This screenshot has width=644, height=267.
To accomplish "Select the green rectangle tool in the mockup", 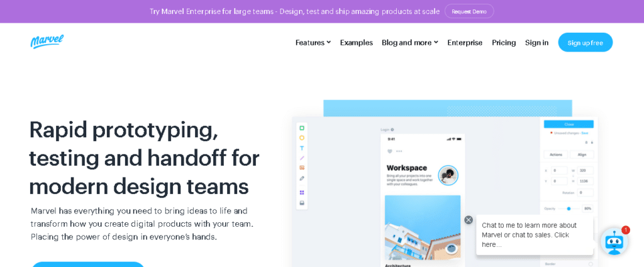I will point(302,128).
